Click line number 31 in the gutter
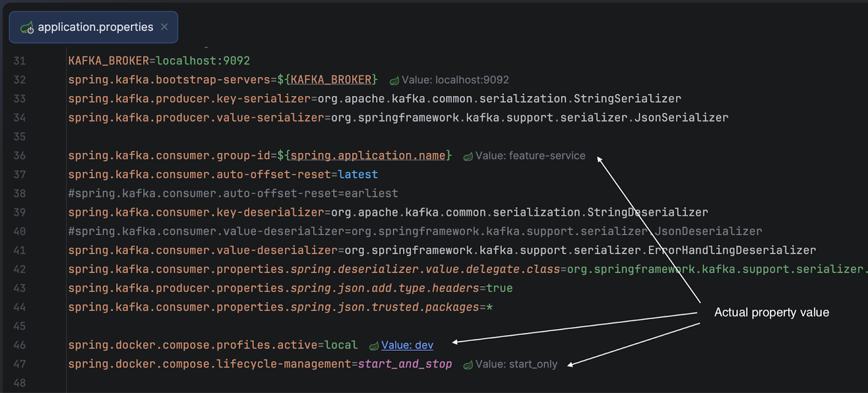This screenshot has width=868, height=393. (20, 61)
